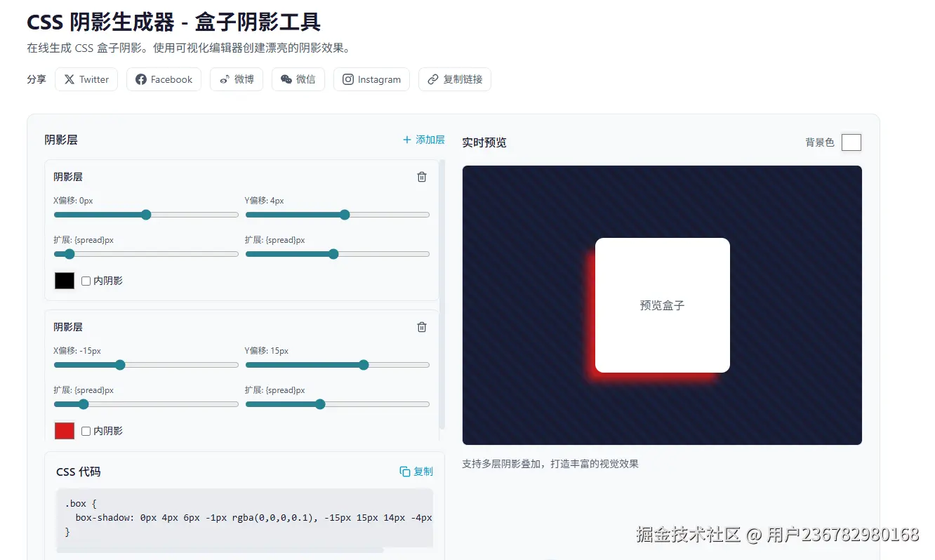Click the 复制链接 copy link button

(455, 79)
